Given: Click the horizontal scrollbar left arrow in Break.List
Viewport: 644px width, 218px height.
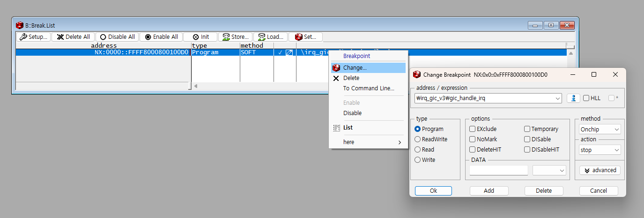Looking at the screenshot, I should 196,86.
